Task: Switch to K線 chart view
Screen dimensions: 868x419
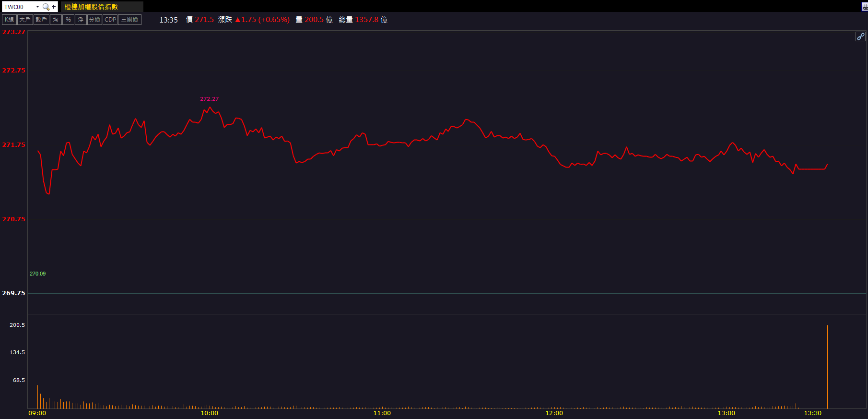Action: 10,20
